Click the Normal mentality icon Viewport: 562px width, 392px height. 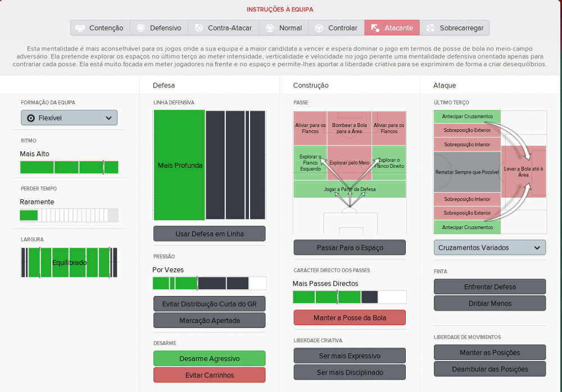point(270,28)
